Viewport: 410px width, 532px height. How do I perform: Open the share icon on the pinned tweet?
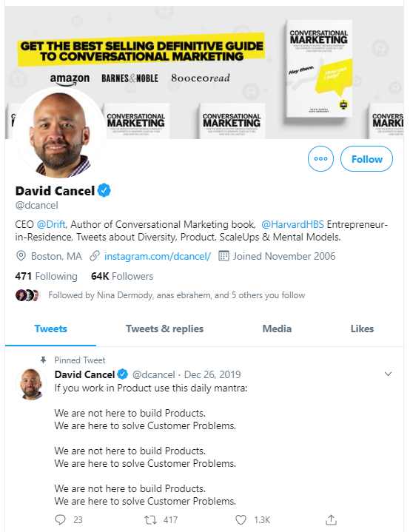click(x=331, y=519)
